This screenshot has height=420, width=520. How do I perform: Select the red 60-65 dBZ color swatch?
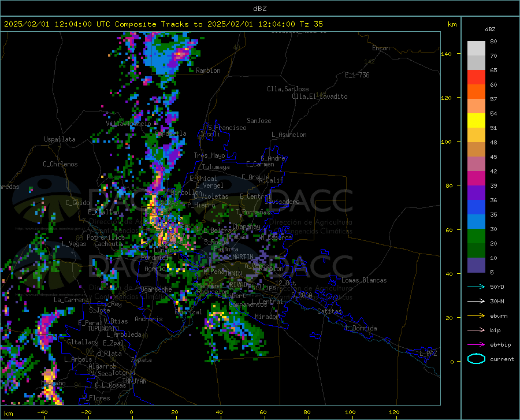476,77
